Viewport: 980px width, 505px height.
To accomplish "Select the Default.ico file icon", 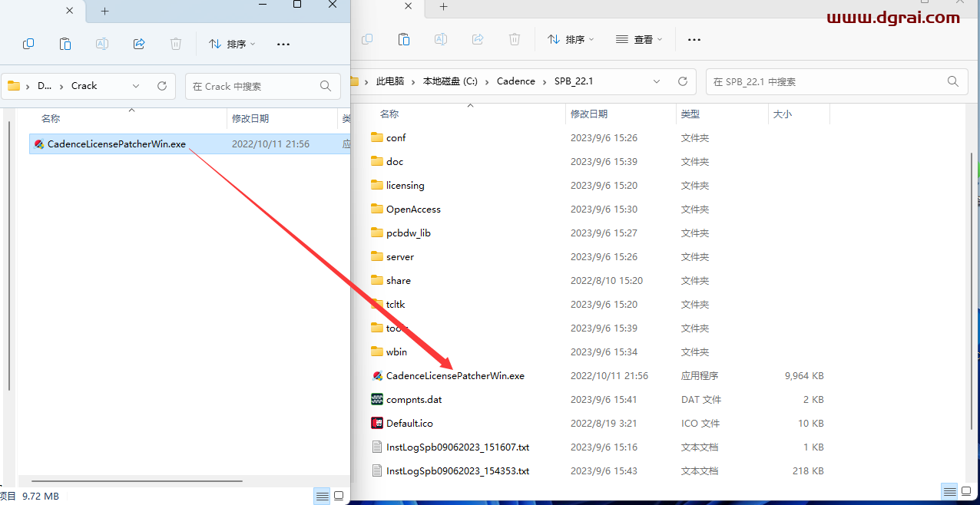I will pos(377,423).
